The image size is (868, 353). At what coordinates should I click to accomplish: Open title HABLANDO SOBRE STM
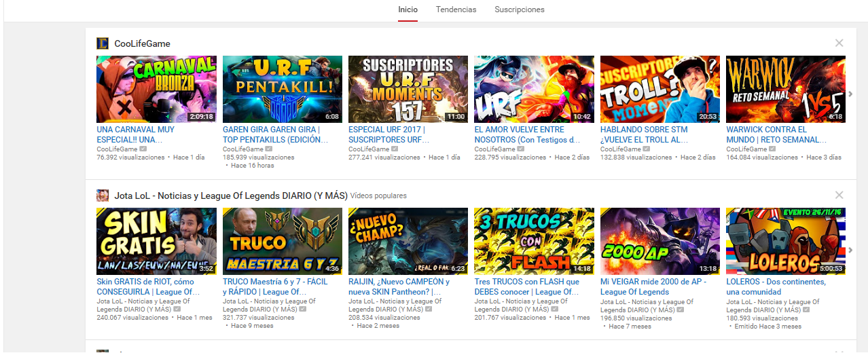[645, 134]
